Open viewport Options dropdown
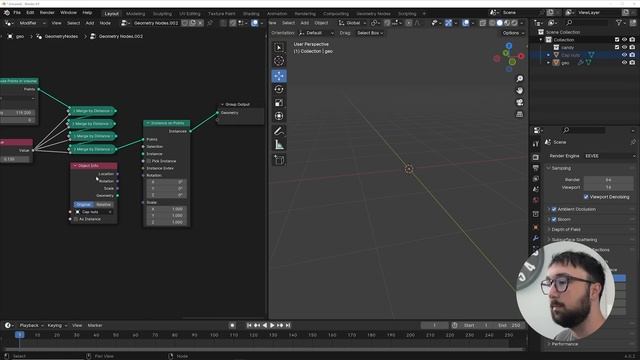The width and height of the screenshot is (640, 360). 513,33
